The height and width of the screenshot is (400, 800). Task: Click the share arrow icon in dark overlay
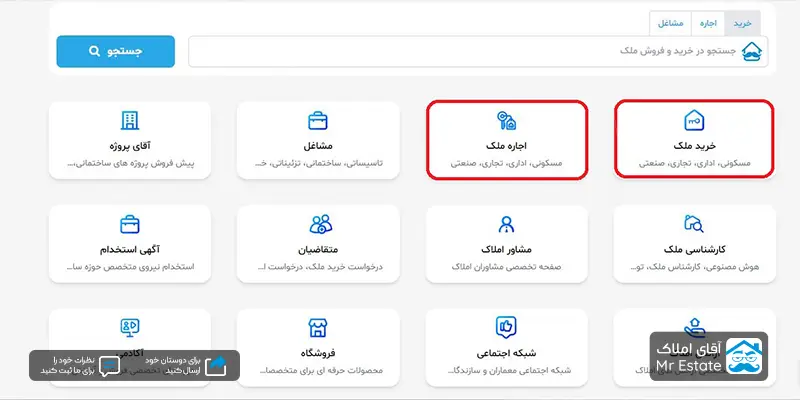[216, 364]
